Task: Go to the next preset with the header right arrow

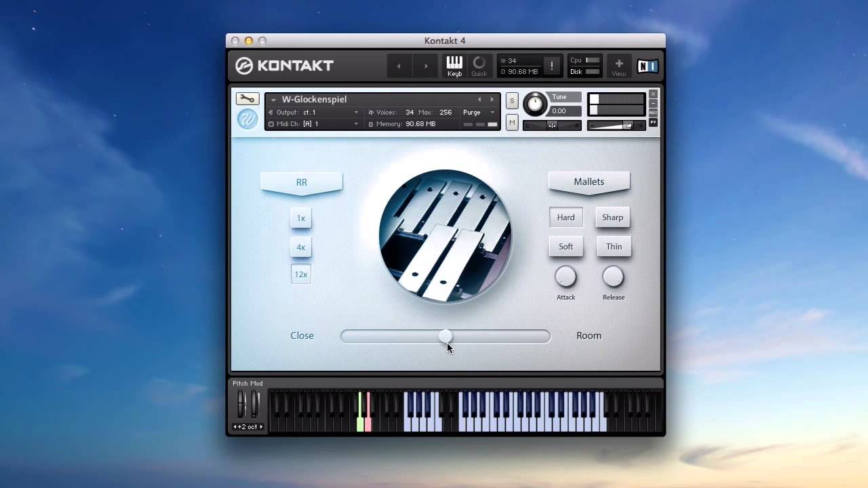Action: [x=426, y=66]
